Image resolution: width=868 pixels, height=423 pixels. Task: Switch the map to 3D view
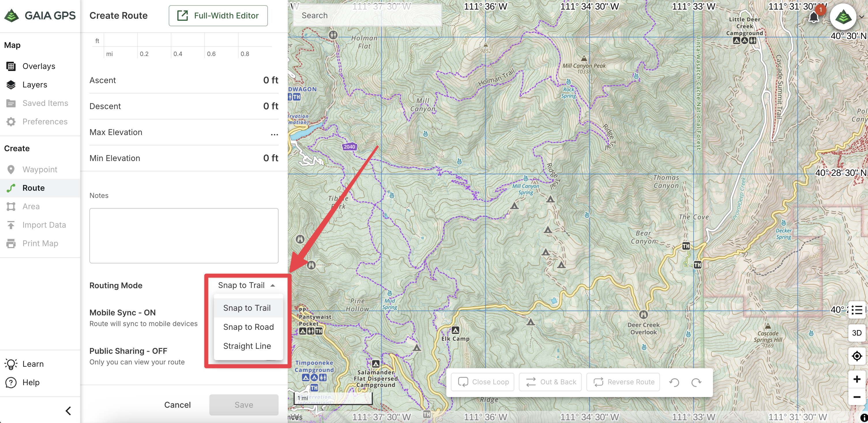[x=857, y=333]
